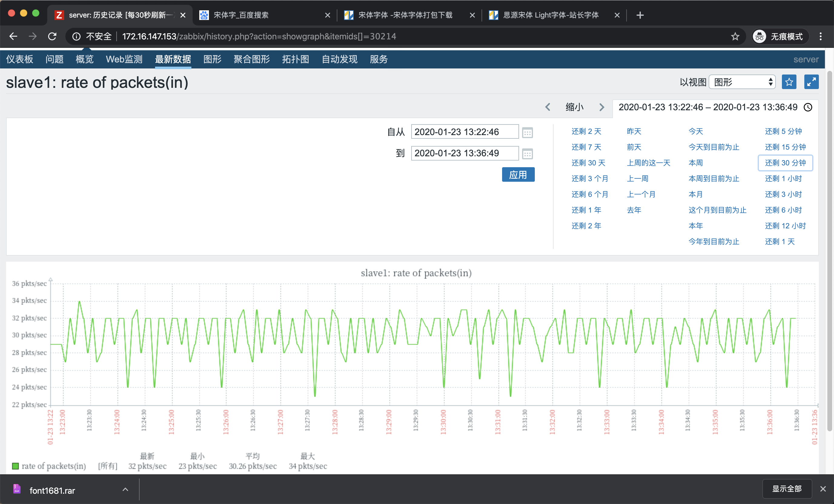This screenshot has height=504, width=834.
Task: Open the browser three-dot menu
Action: click(x=820, y=37)
